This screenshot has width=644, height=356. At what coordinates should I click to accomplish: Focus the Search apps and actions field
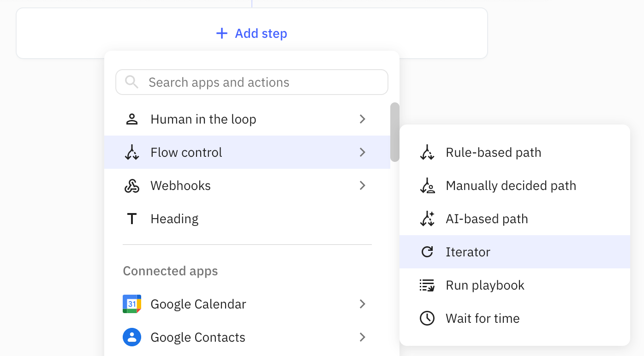(252, 82)
